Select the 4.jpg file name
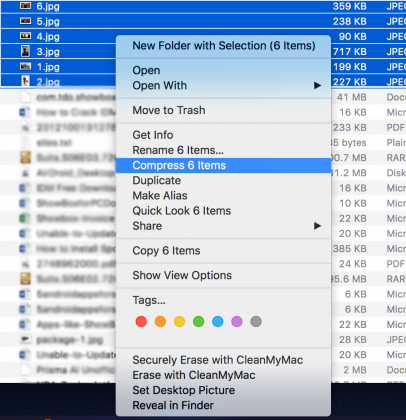The image size is (406, 420). click(48, 37)
